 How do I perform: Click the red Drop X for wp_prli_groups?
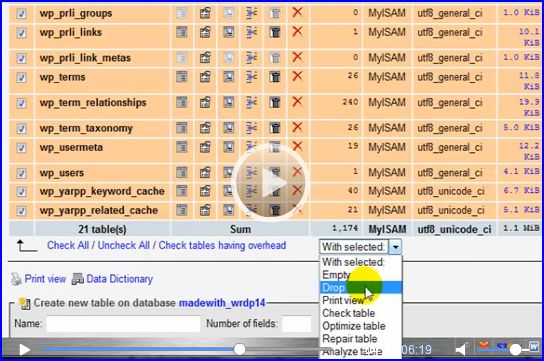click(297, 12)
